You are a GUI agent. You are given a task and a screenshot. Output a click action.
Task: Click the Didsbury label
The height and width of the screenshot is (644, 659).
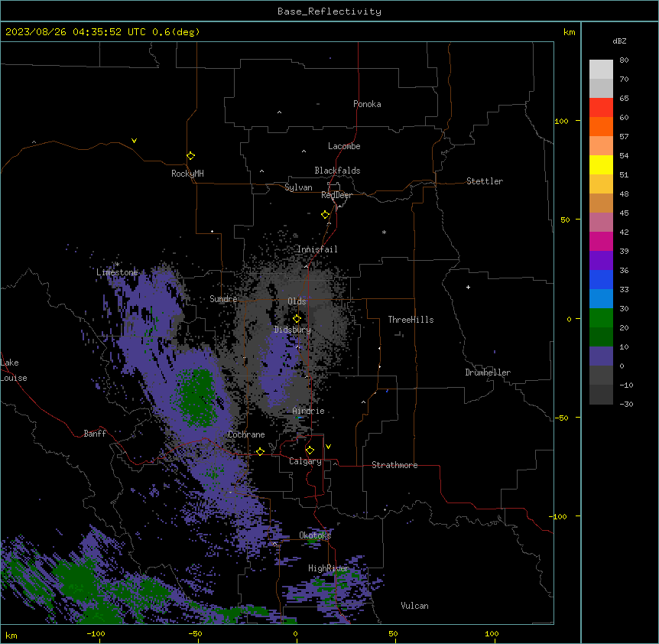[x=293, y=330]
